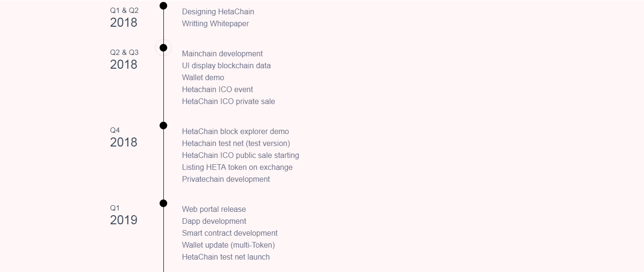This screenshot has width=644, height=272.
Task: Select the Q1 2019 timeline marker dot
Action: click(x=163, y=203)
